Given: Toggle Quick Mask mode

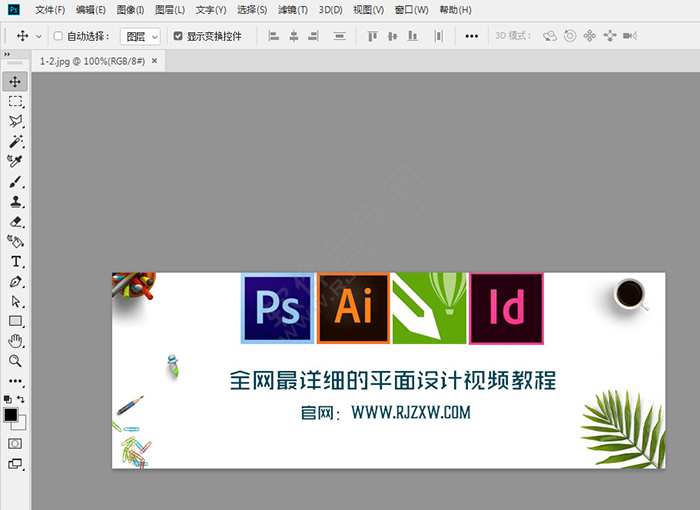Looking at the screenshot, I should pyautogui.click(x=15, y=443).
